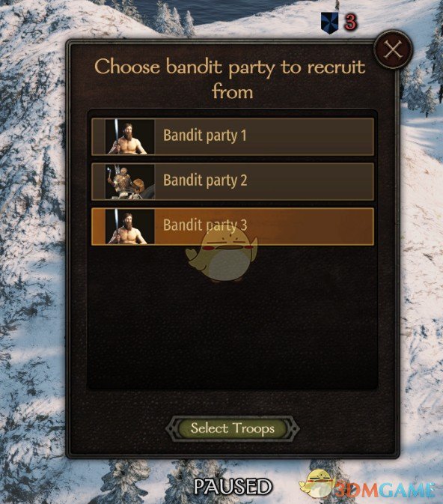Screen dimensions: 443x504
Task: Click the tiny map party figure above banner
Action: pyautogui.click(x=337, y=4)
